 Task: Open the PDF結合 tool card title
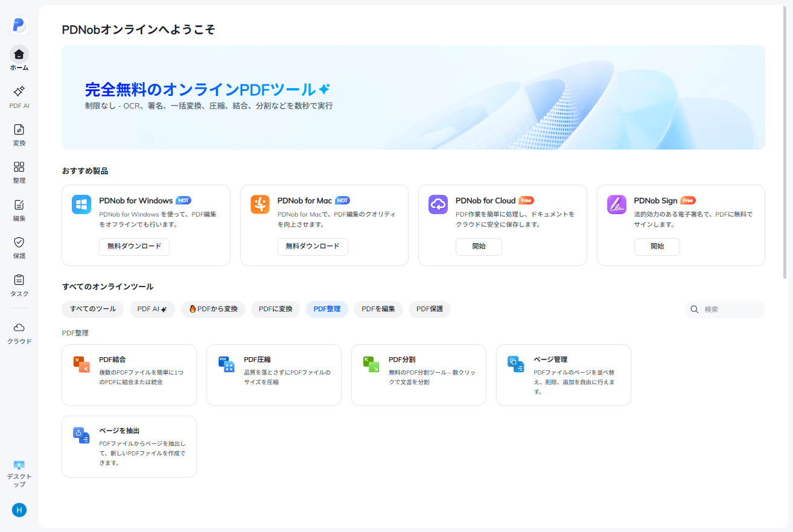point(112,359)
